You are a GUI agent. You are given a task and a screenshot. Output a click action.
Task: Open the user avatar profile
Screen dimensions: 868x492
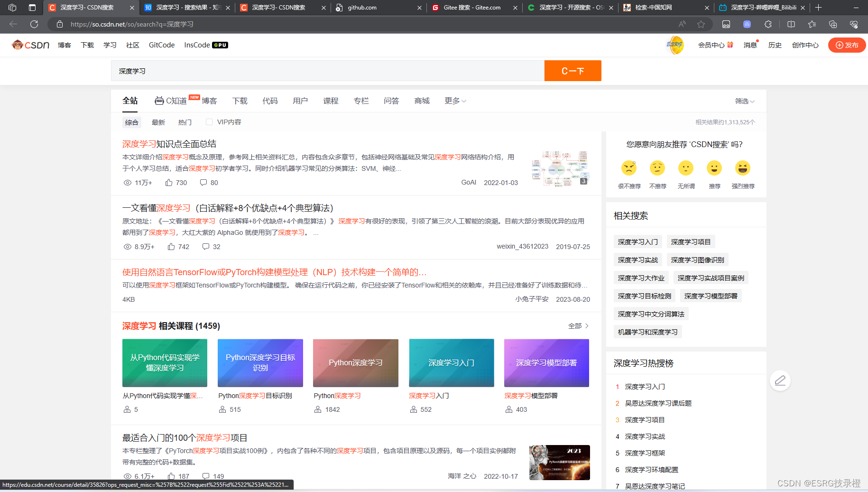(675, 45)
